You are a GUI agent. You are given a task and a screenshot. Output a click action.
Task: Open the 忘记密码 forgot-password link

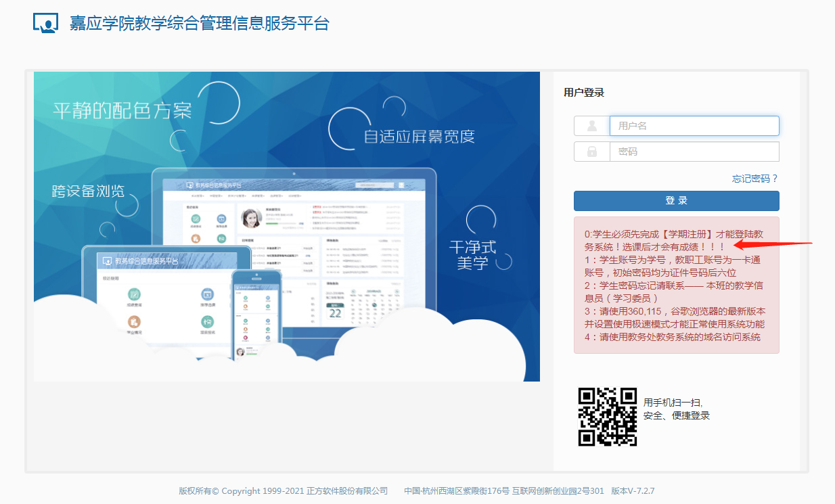point(753,178)
